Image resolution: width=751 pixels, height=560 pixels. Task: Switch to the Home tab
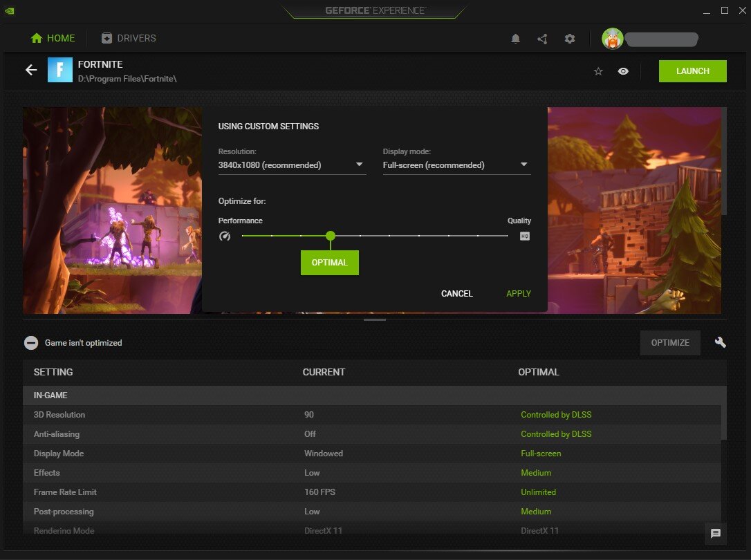click(x=53, y=38)
